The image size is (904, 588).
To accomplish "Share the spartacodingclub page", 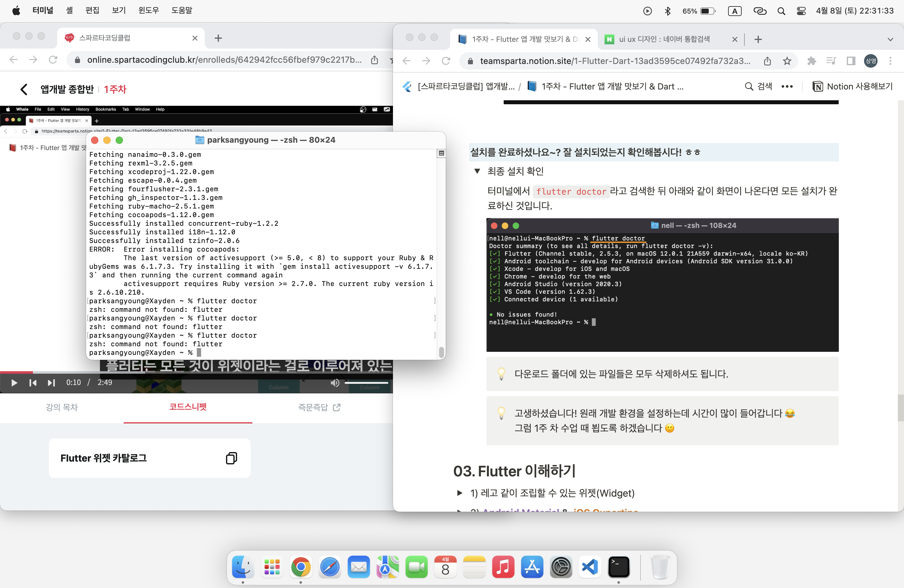I will click(375, 60).
